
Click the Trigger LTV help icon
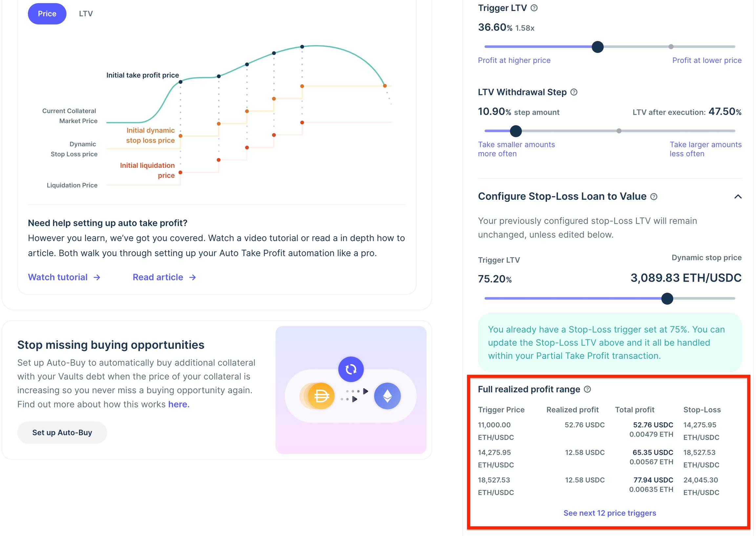534,8
